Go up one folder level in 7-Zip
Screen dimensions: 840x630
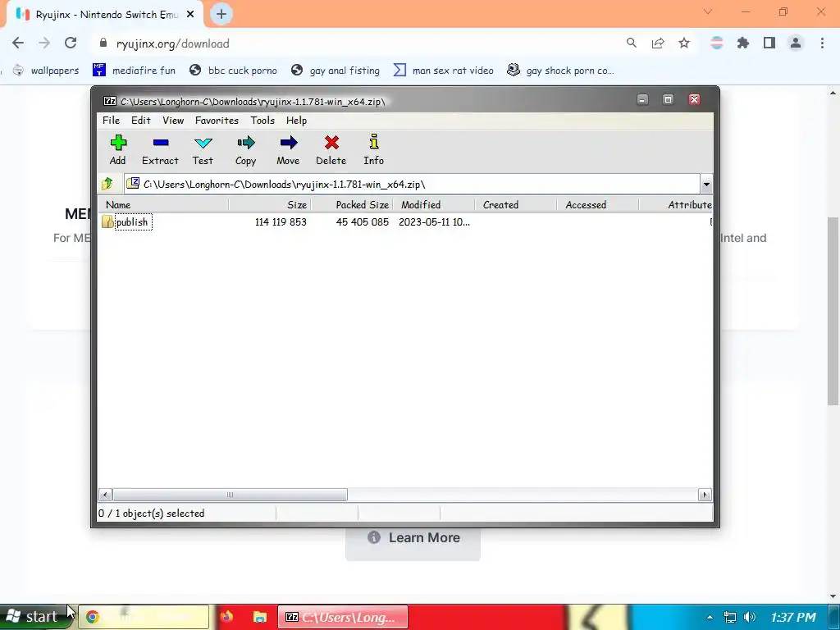tap(107, 184)
